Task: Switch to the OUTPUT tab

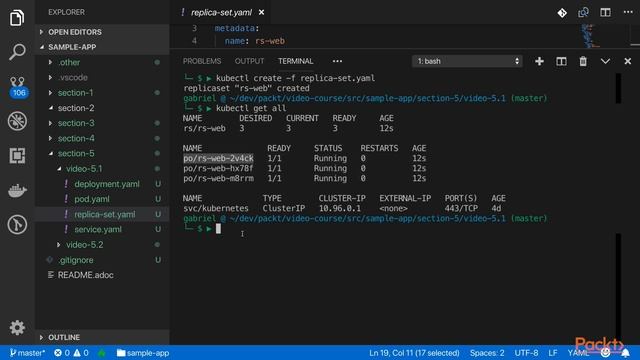Action: tap(249, 61)
